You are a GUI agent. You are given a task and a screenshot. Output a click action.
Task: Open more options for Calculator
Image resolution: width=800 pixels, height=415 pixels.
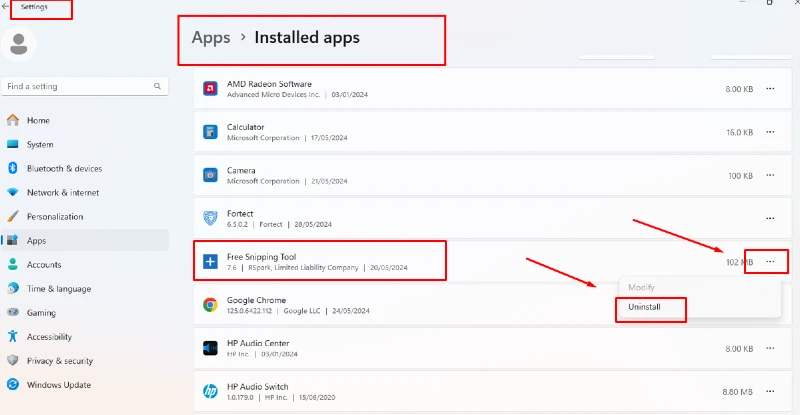tap(770, 132)
